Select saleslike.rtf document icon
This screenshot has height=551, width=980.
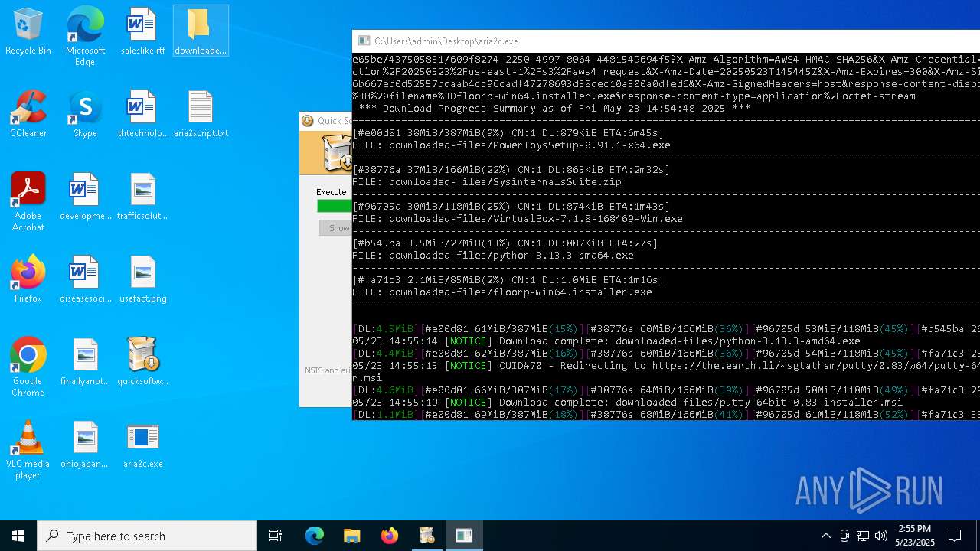pos(142,32)
